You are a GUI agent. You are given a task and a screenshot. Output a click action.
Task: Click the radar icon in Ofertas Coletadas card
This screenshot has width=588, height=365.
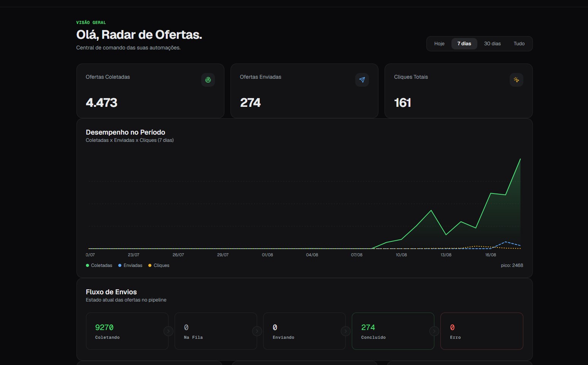(x=208, y=80)
